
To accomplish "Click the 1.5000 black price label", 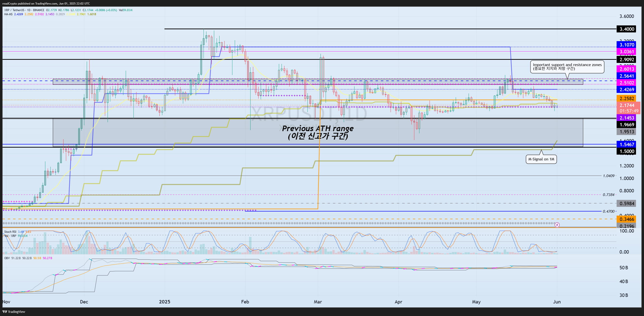I will point(627,151).
